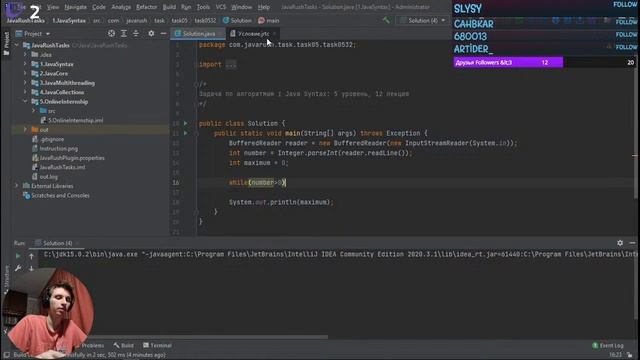The width and height of the screenshot is (640, 360).
Task: Open the Navigate menu
Action: pyautogui.click(x=76, y=7)
